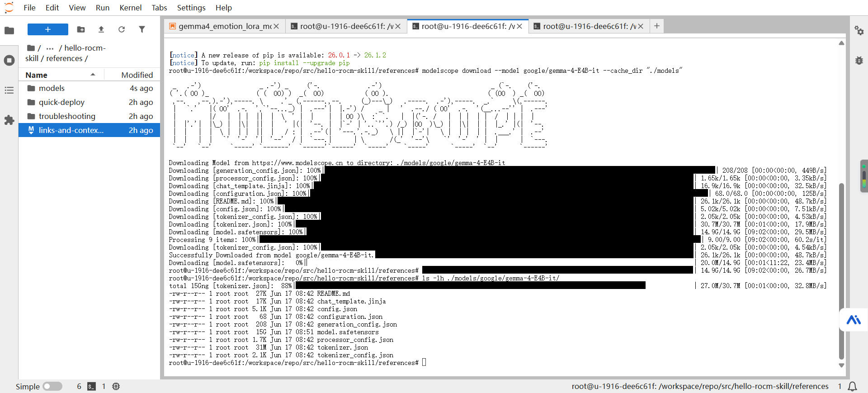Click 'chat_template.jinja' in the ls listing

coord(351,301)
